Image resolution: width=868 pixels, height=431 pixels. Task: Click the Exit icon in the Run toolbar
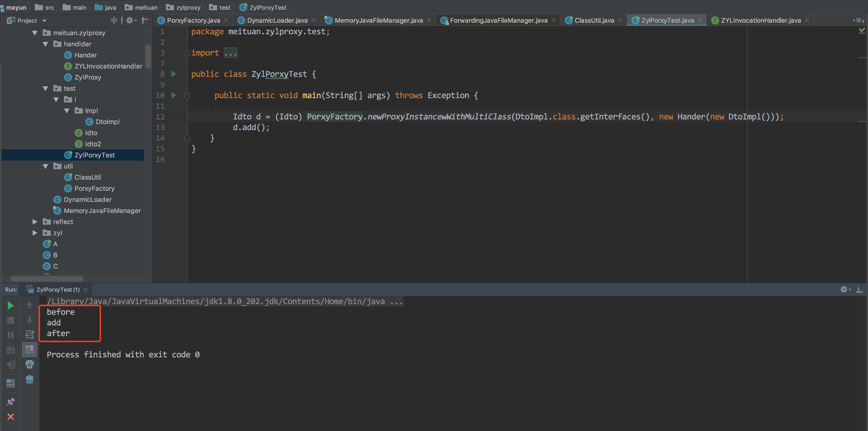[x=10, y=365]
